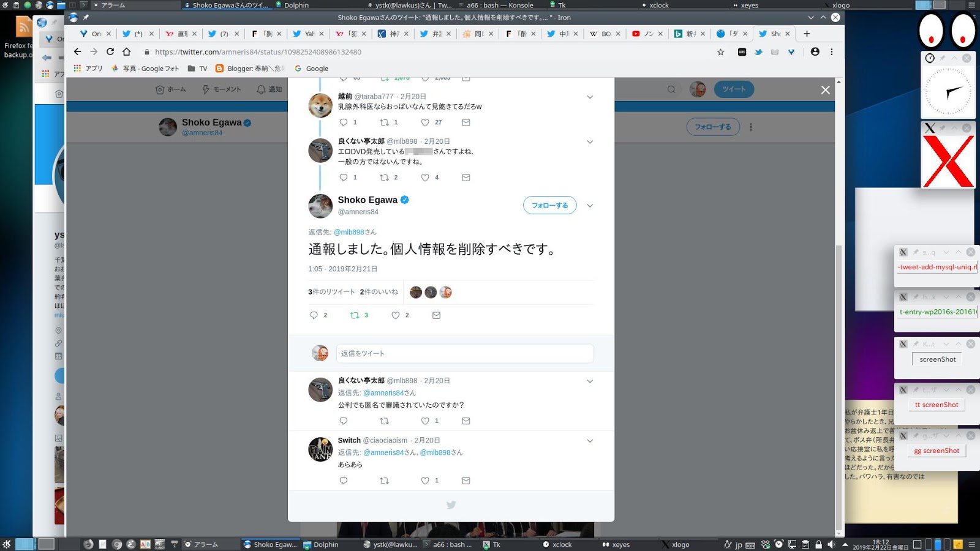This screenshot has width=980, height=551.
Task: Open the @mlb898 reply-to link
Action: click(x=349, y=232)
